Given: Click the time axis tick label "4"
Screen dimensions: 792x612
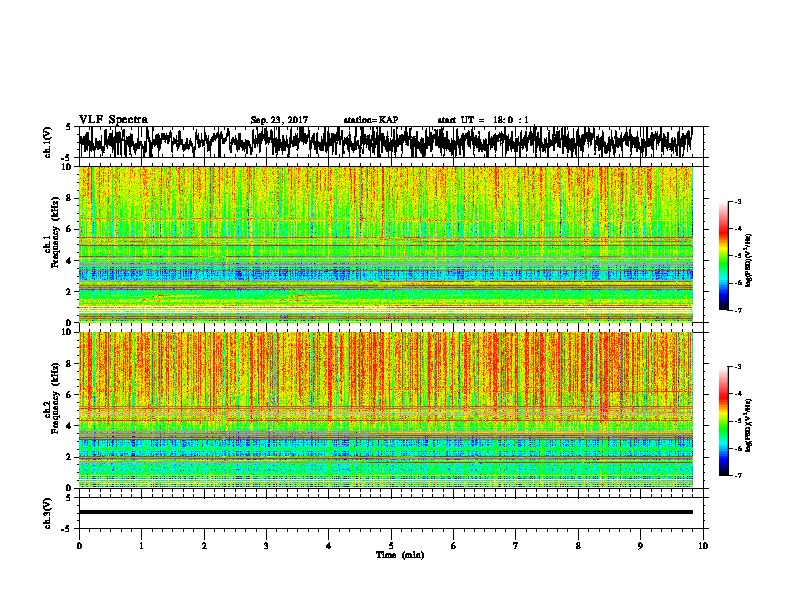Looking at the screenshot, I should pos(329,546).
